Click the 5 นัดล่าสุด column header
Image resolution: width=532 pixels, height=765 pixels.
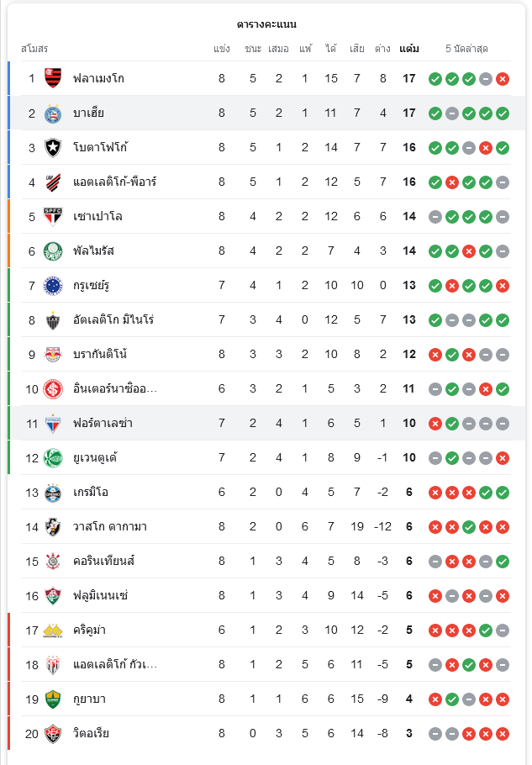pyautogui.click(x=466, y=48)
